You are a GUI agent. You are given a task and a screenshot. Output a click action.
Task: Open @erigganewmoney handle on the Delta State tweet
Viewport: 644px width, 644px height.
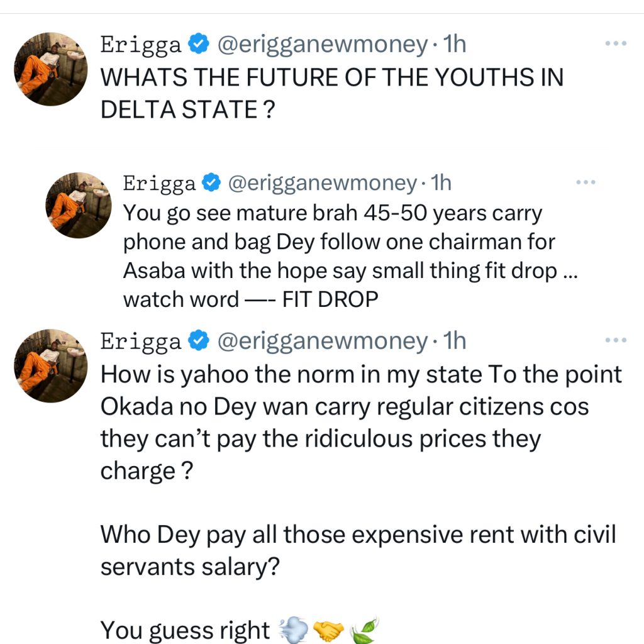click(323, 45)
